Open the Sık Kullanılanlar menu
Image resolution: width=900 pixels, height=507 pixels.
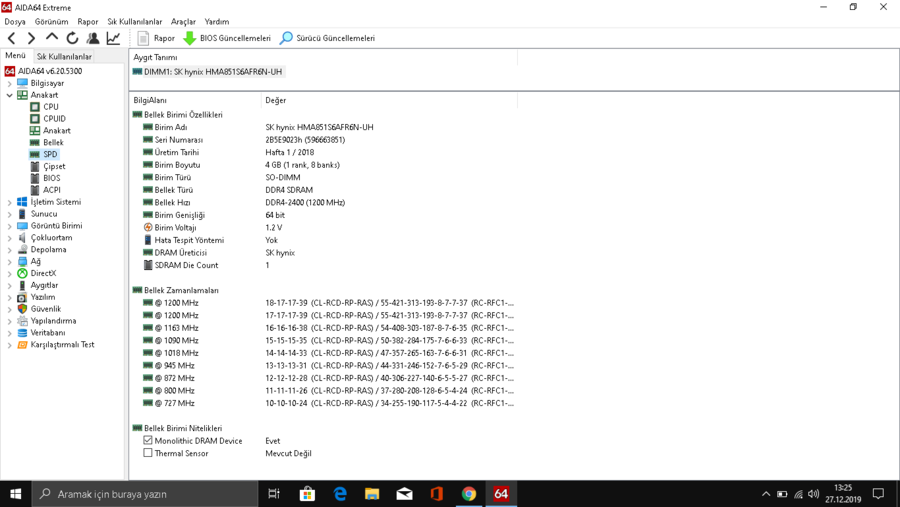135,21
